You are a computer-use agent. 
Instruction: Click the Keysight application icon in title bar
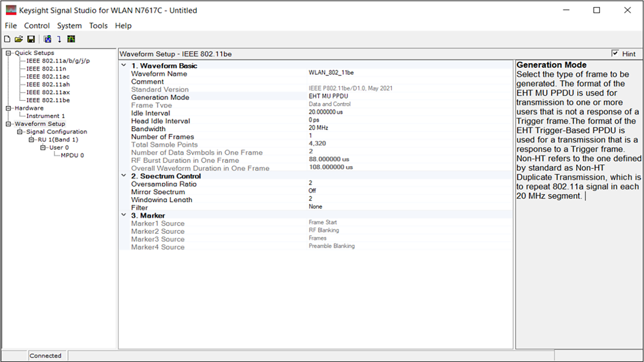[x=11, y=10]
